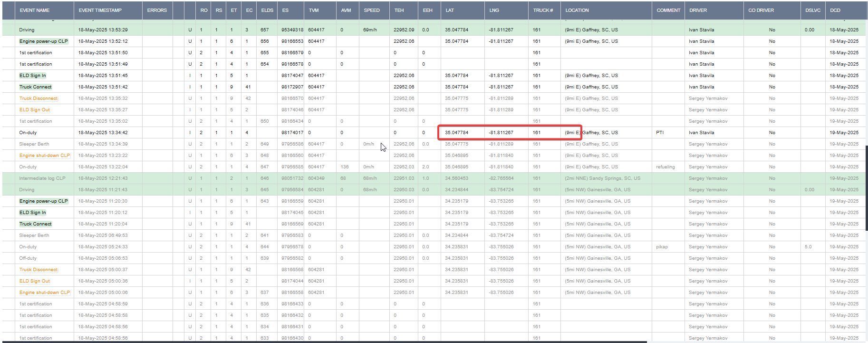Viewport: 868px width, 343px height.
Task: Click the PTI comment cell
Action: [660, 133]
